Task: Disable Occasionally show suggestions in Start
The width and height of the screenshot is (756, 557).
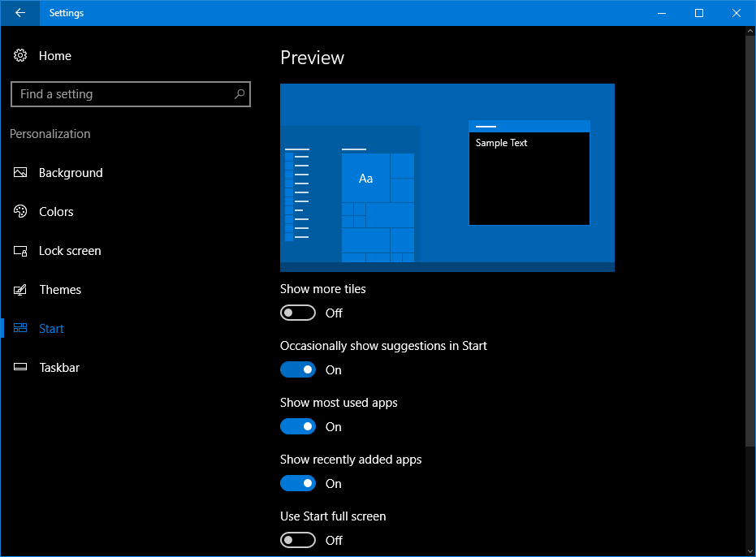Action: 298,369
